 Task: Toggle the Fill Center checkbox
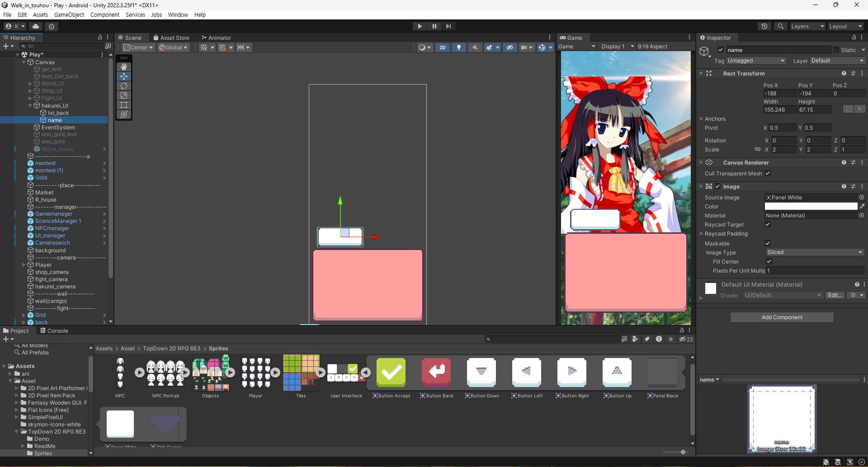[x=769, y=262]
